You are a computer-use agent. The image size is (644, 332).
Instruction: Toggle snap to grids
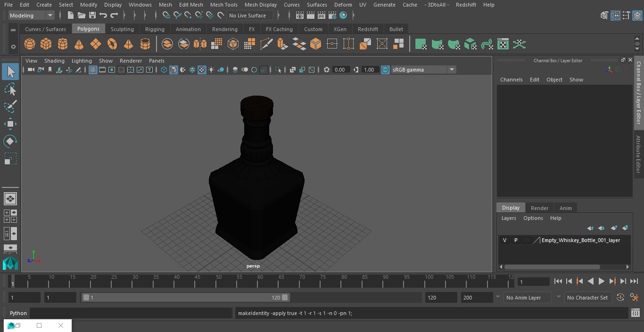(166, 16)
